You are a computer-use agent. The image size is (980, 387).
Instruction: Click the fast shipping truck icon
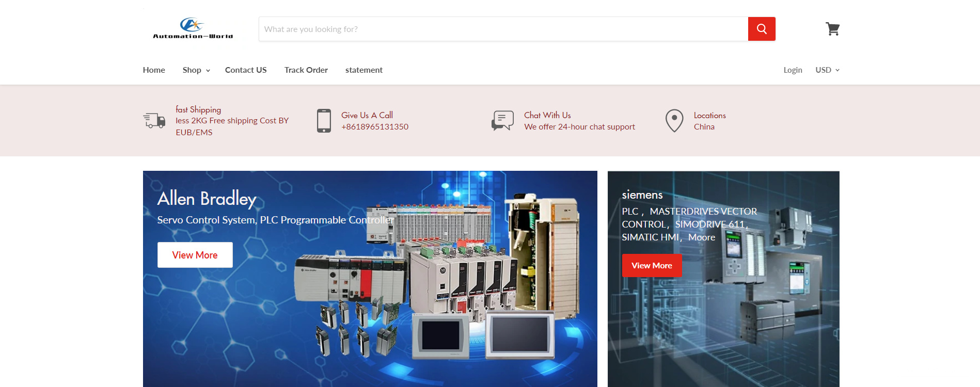point(154,120)
